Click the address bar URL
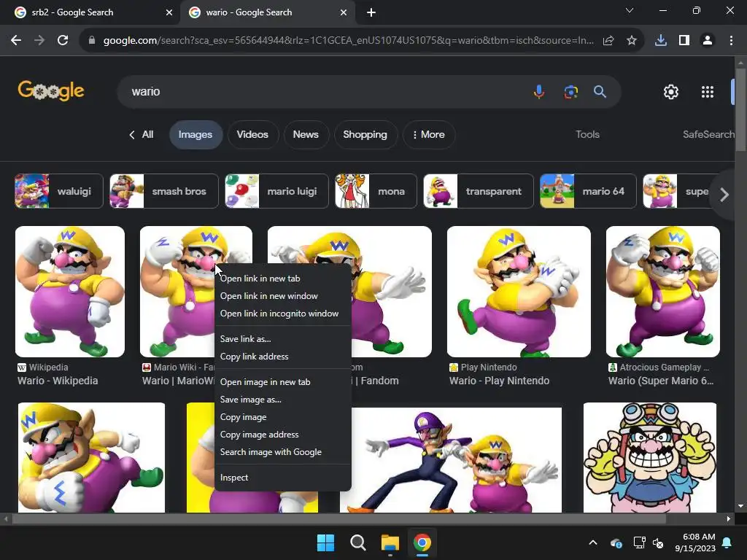Viewport: 747px width, 560px height. [348, 41]
